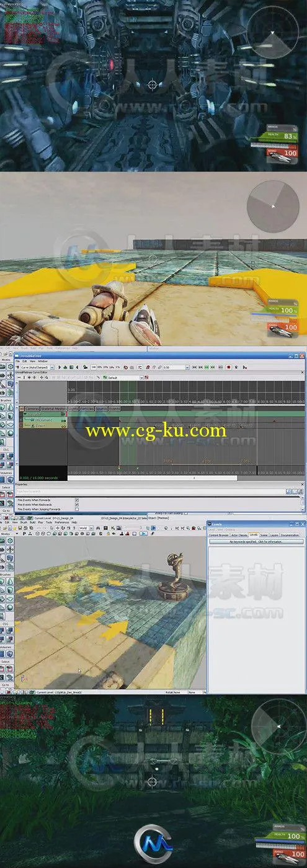
Task: Choose the Cube brush in Brushes section
Action: click(2, 582)
